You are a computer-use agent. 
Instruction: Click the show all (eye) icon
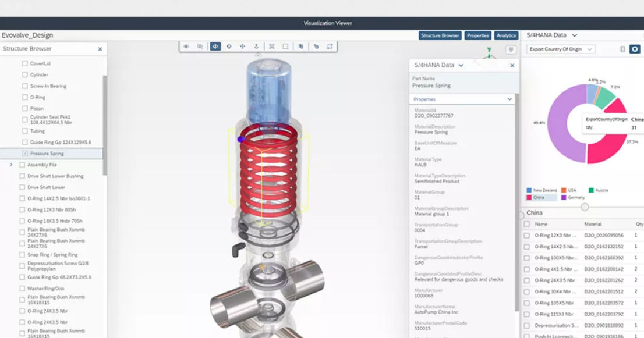[186, 46]
